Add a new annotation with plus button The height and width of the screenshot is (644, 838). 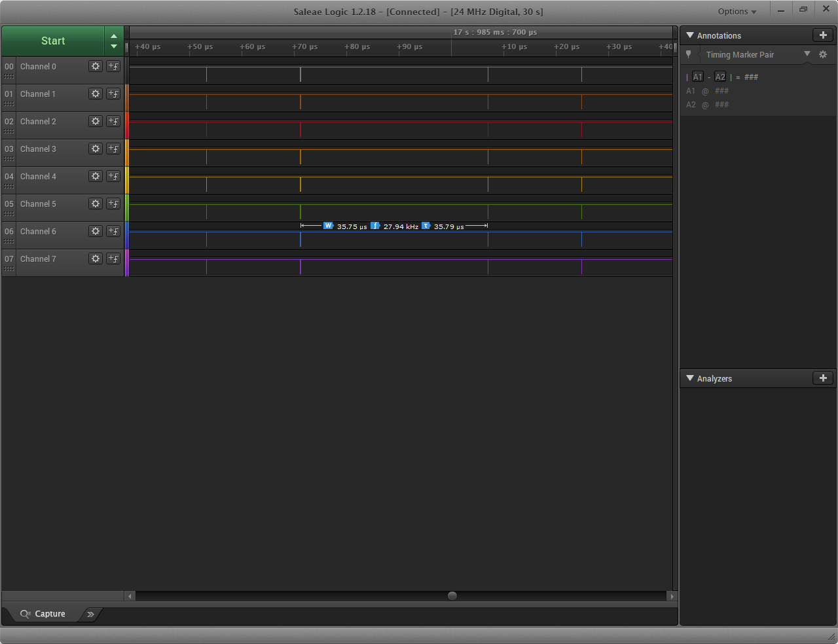click(823, 35)
